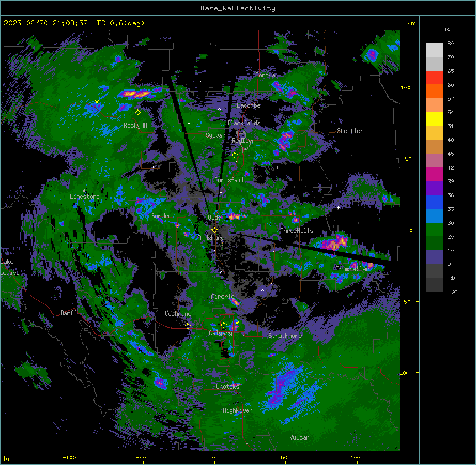Click the RockyMH label

(x=135, y=125)
